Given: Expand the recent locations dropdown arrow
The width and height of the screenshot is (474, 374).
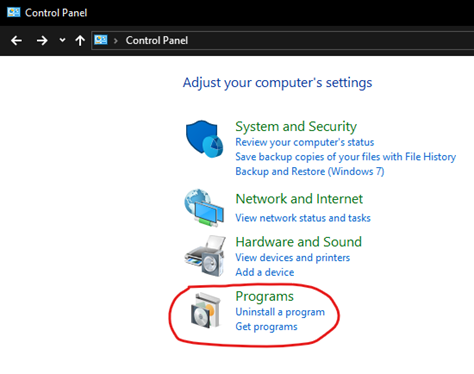Looking at the screenshot, I should [x=62, y=40].
